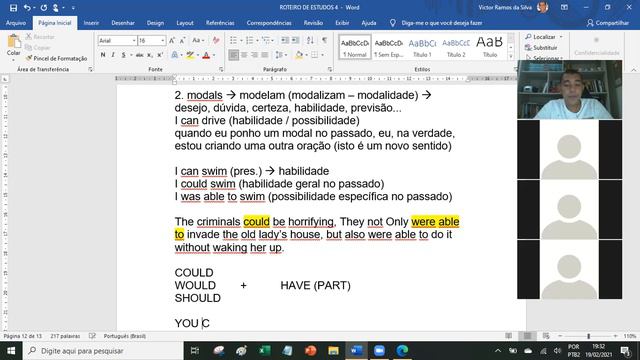
Task: Center-align the paragraph
Action: (244, 55)
